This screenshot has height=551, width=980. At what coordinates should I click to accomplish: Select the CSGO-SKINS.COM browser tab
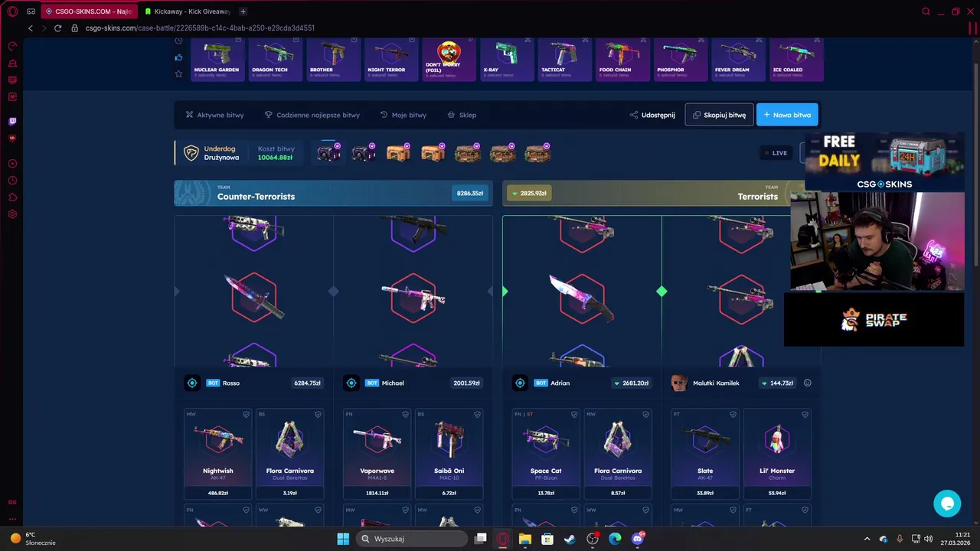[90, 11]
